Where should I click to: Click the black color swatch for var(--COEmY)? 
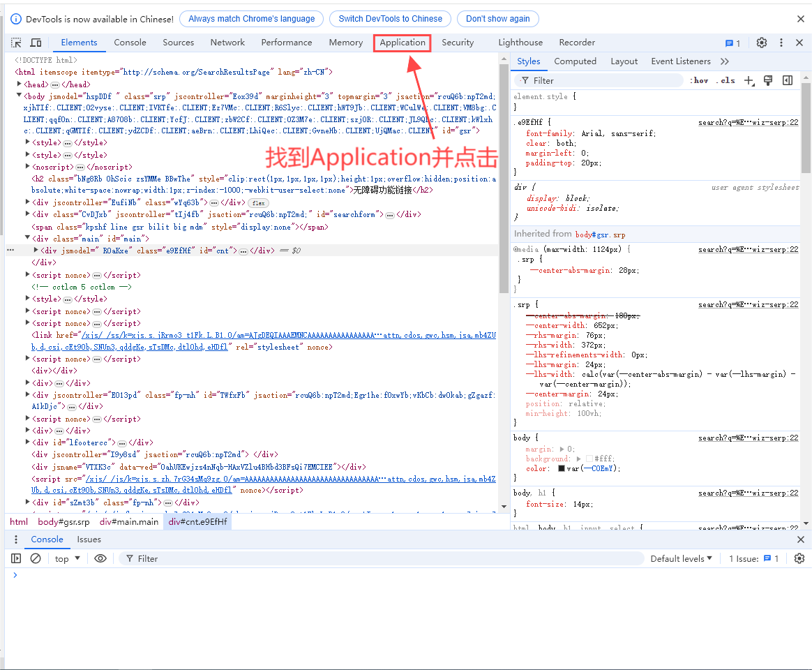(562, 469)
